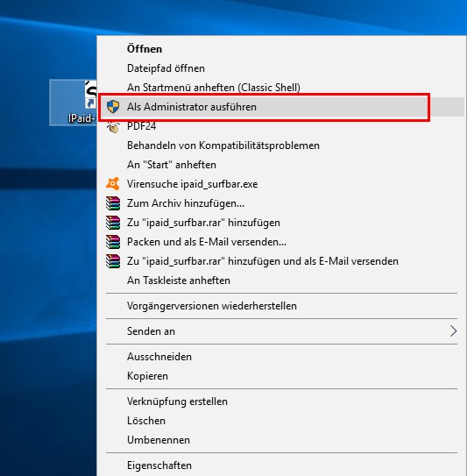Expand the 'Senden an' submenu arrow
This screenshot has width=467, height=476.
[x=453, y=331]
